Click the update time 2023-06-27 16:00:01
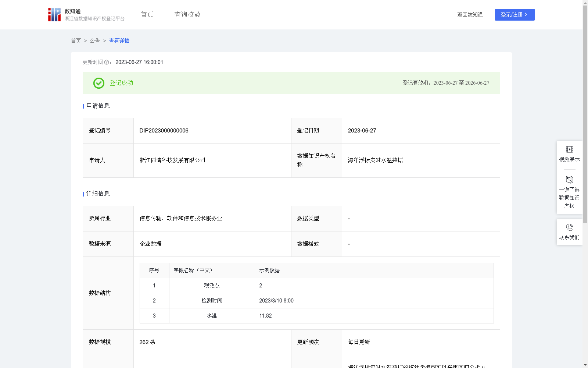 [x=139, y=63]
